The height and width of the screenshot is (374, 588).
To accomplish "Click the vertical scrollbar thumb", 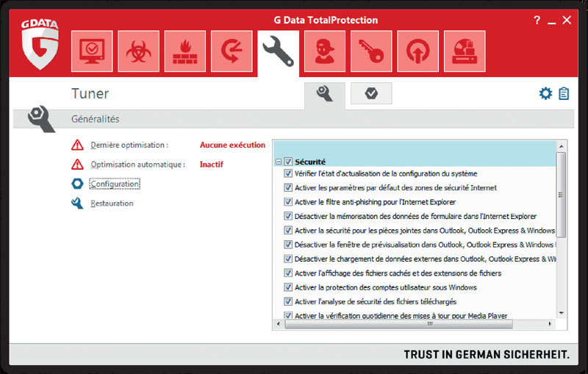I will coord(561,195).
